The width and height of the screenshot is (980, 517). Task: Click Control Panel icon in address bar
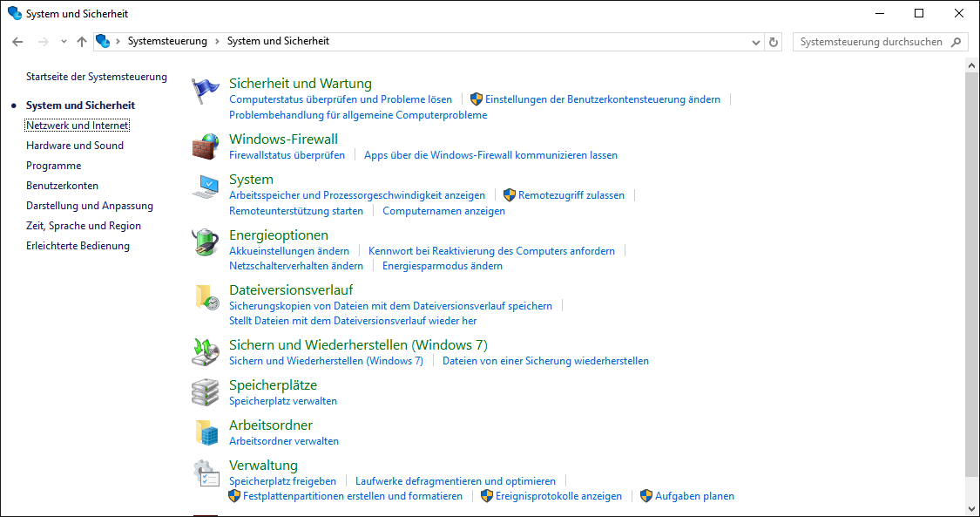[103, 41]
